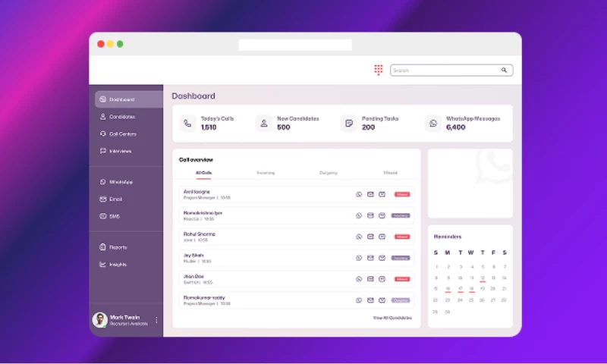Select day 12 in Reminders calendar

pos(483,278)
